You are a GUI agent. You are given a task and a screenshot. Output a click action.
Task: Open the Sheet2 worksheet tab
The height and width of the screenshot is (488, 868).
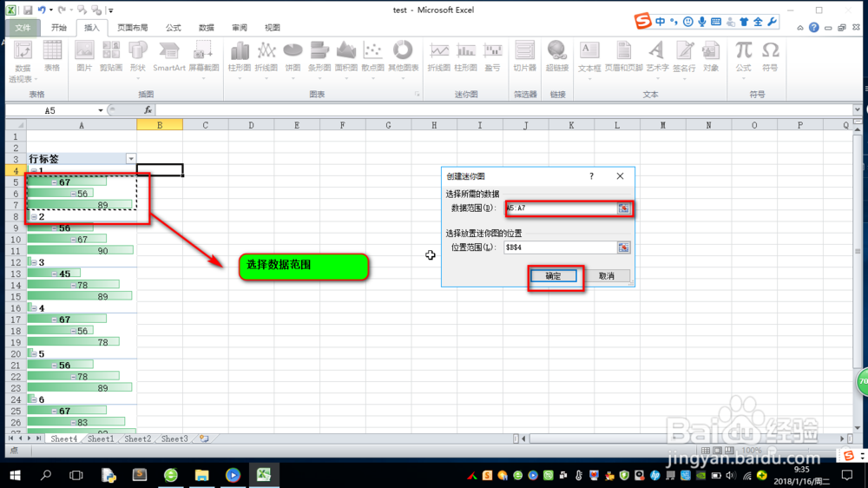[x=137, y=439]
